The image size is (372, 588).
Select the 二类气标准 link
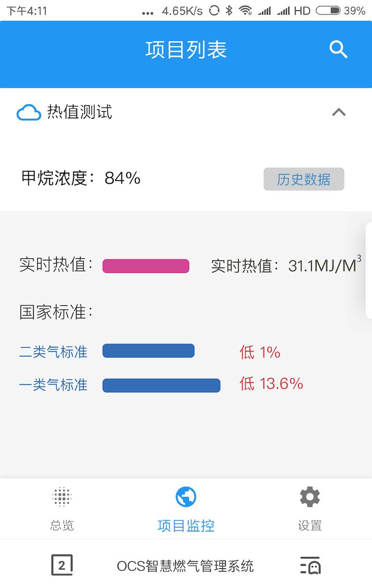point(53,352)
